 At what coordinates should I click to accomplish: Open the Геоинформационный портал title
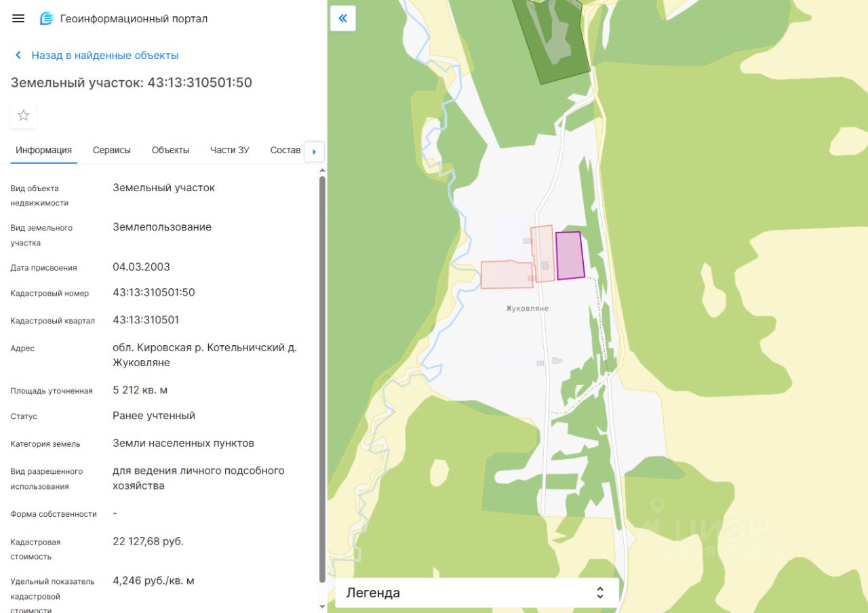pos(134,19)
